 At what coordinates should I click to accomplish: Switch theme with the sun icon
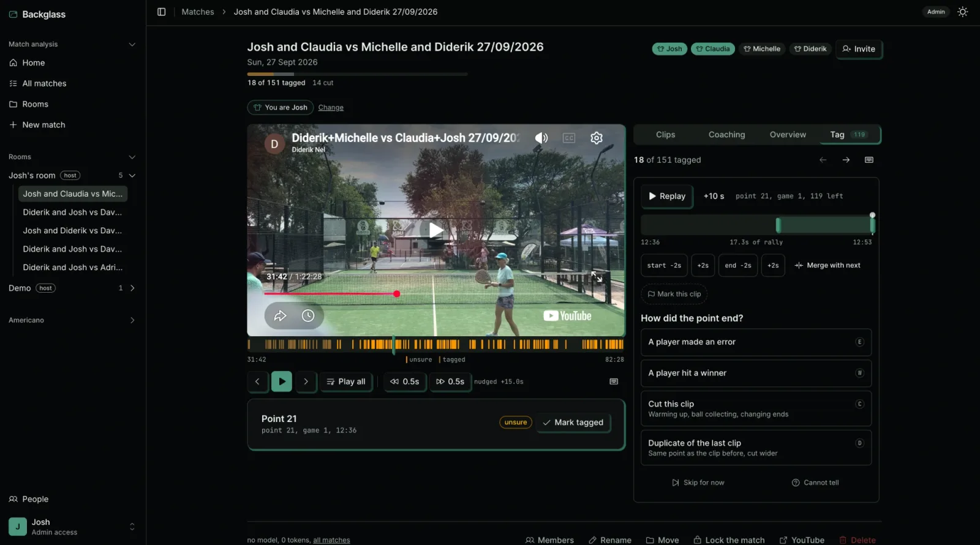(963, 12)
